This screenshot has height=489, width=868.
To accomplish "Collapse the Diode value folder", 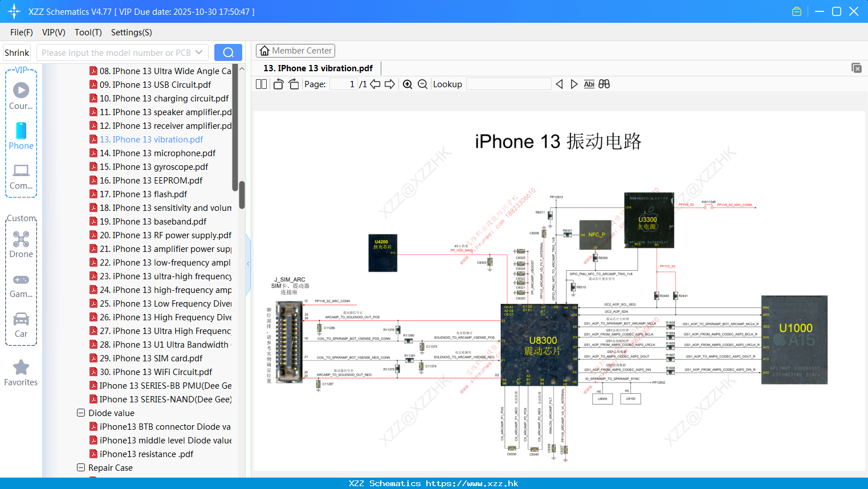I will (x=81, y=413).
